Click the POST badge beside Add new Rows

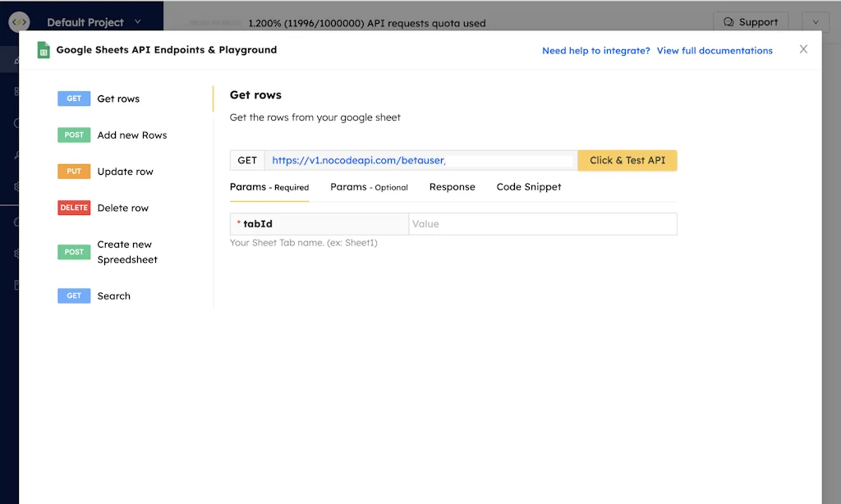click(74, 135)
